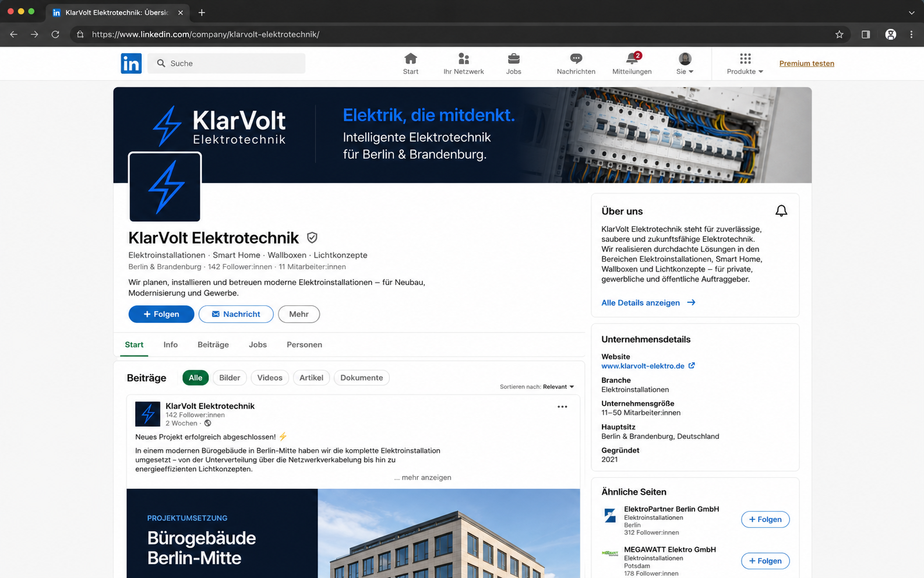Open www.klarvolt-elektro.de website link
The height and width of the screenshot is (578, 924).
[x=643, y=366]
